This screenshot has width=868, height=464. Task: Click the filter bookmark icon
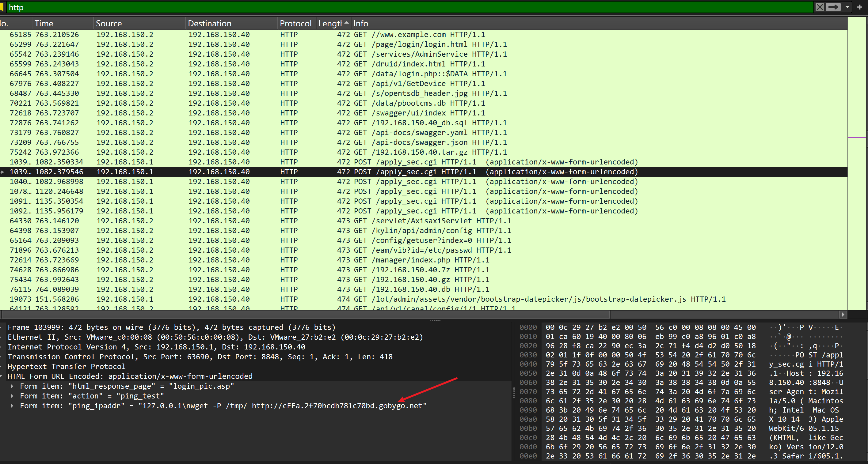click(2, 7)
